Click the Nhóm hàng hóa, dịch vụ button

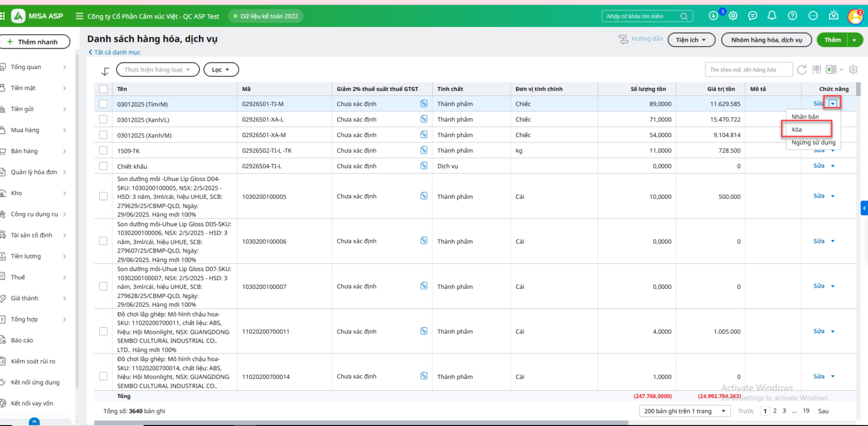coord(766,40)
